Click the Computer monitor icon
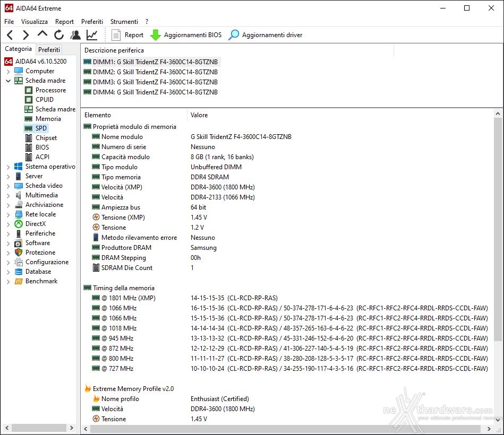 pos(19,71)
